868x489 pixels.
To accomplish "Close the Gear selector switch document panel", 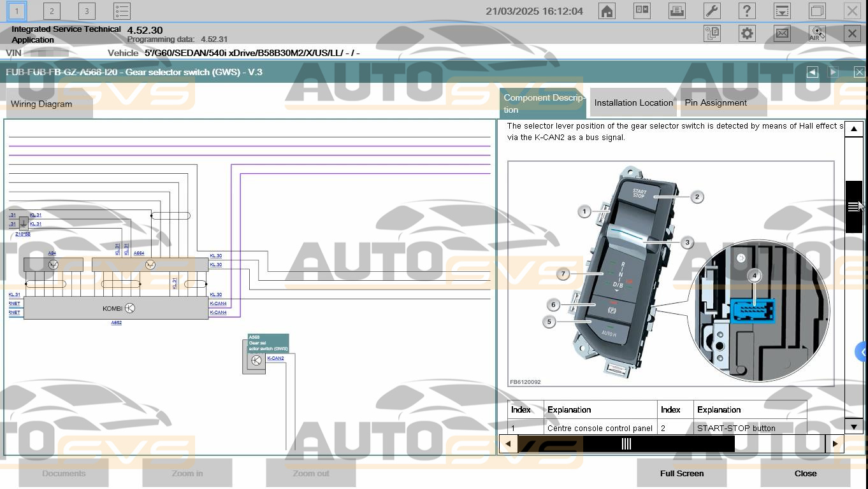I will (x=859, y=72).
